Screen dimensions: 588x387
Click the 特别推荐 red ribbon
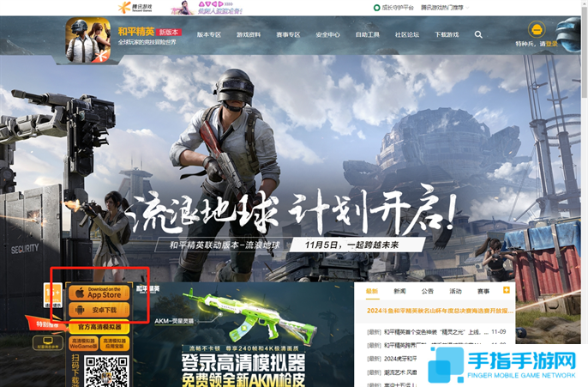46,324
